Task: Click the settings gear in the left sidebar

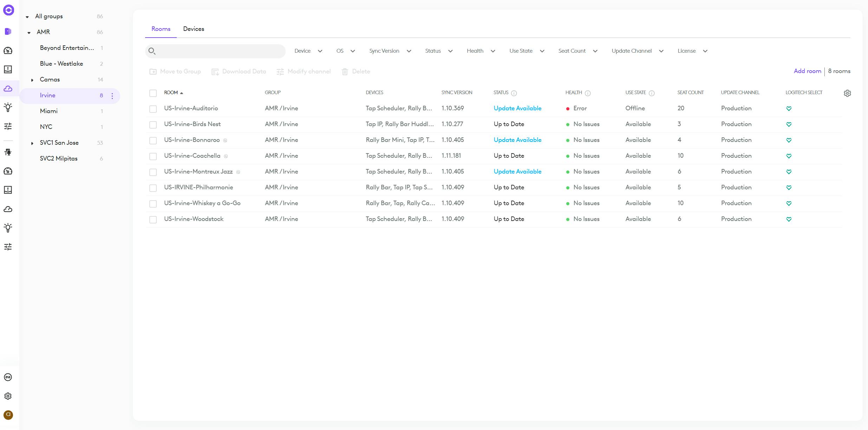Action: pyautogui.click(x=8, y=396)
